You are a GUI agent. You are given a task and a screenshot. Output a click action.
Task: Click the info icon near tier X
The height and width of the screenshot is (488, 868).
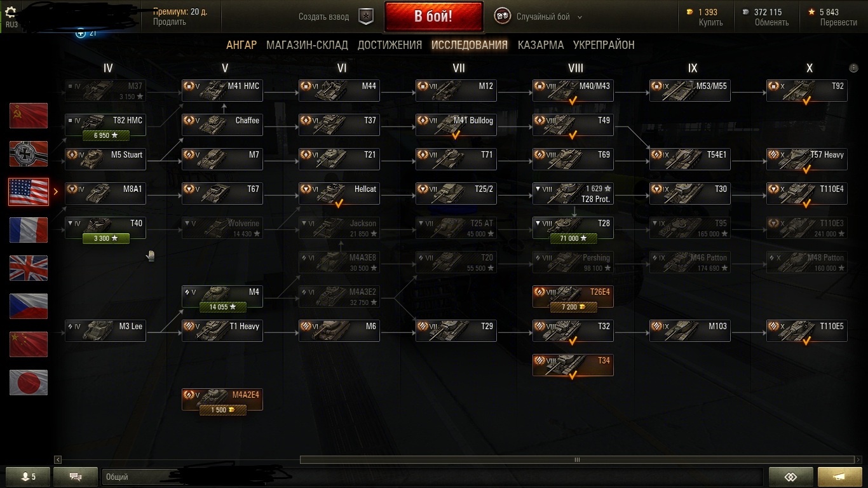pyautogui.click(x=853, y=68)
